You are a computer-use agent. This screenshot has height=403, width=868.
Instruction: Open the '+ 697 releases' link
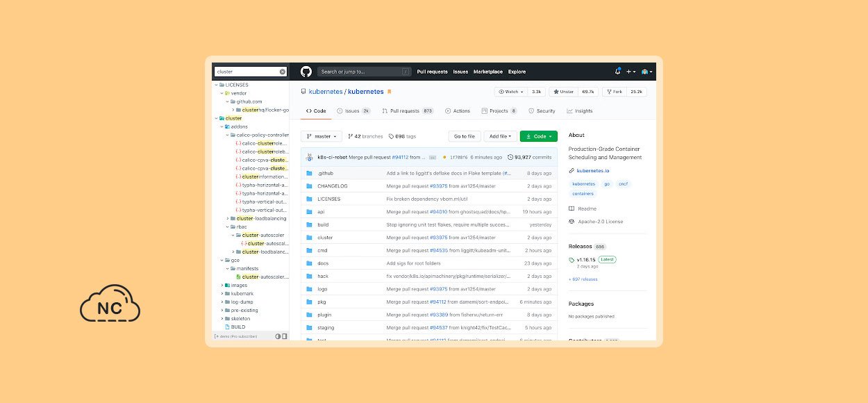click(x=583, y=279)
